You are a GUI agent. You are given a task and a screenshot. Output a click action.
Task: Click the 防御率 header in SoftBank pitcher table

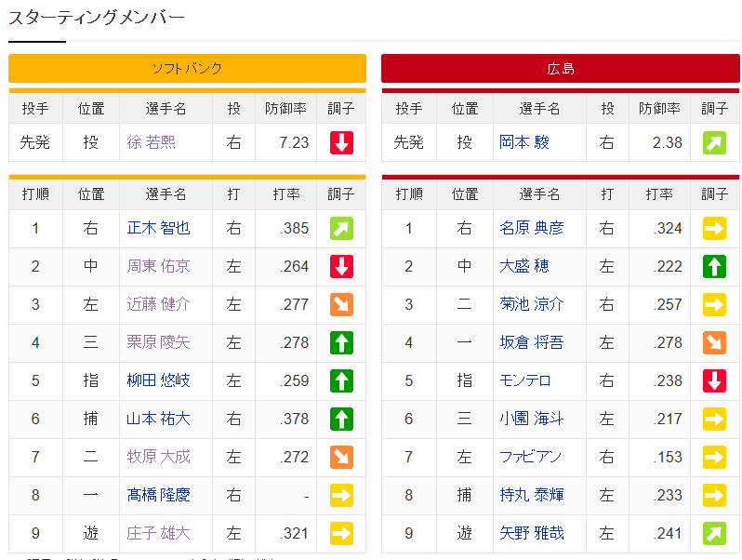click(x=285, y=109)
